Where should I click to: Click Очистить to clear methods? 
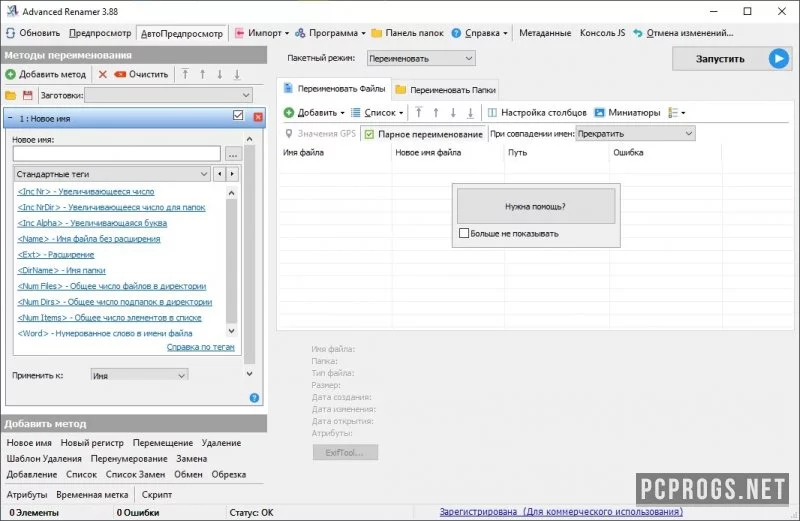coord(141,75)
